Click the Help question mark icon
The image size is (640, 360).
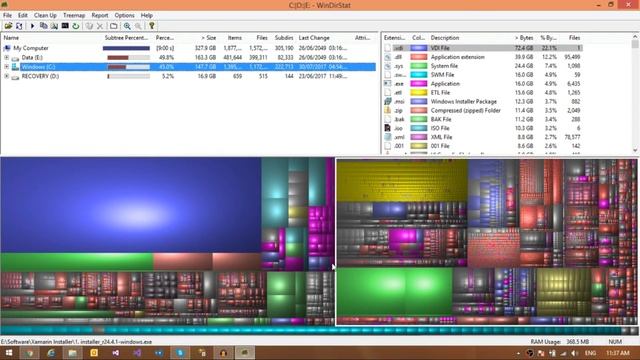(x=151, y=26)
